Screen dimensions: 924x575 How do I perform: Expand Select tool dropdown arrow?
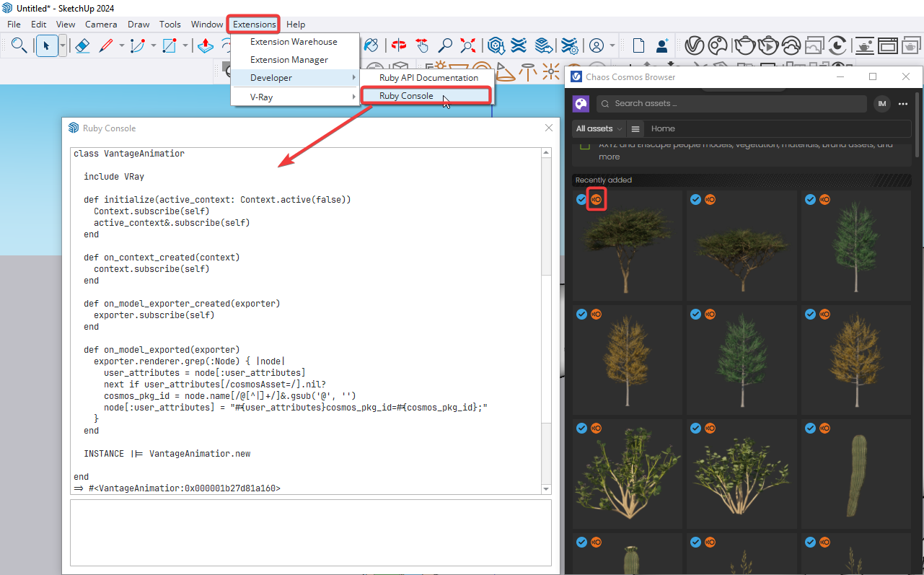pos(63,45)
